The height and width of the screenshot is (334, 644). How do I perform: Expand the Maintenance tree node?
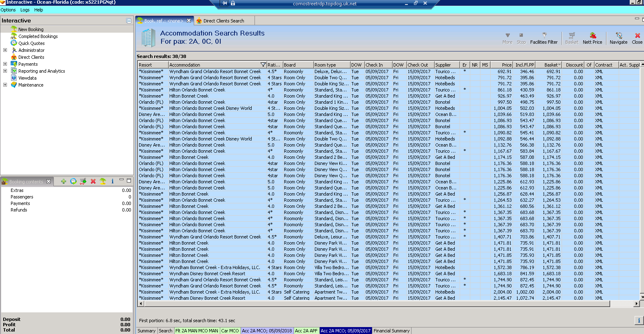click(x=5, y=85)
